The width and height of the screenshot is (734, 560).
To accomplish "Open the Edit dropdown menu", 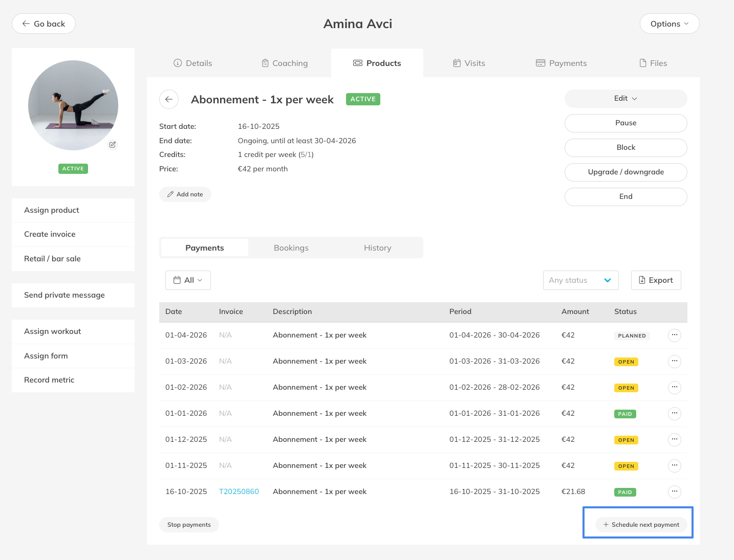I will (x=625, y=99).
